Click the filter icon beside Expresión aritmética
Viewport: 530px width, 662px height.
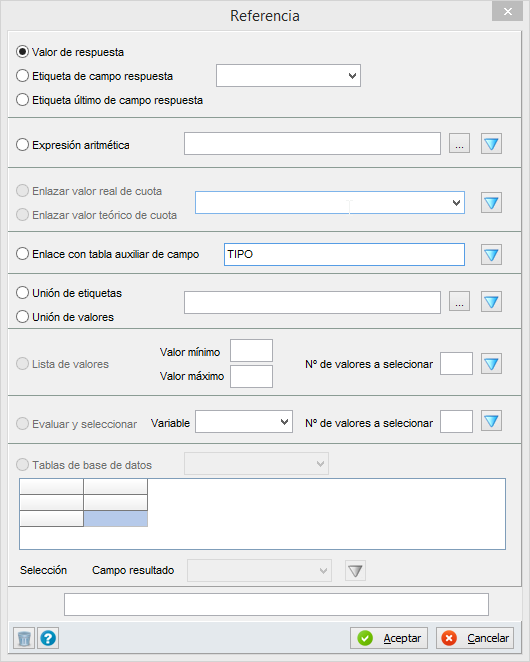click(x=491, y=144)
